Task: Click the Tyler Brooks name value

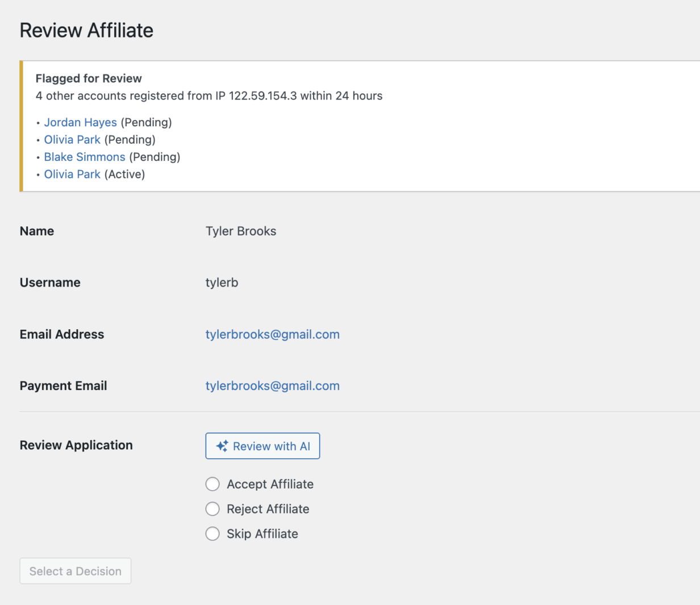Action: tap(241, 231)
